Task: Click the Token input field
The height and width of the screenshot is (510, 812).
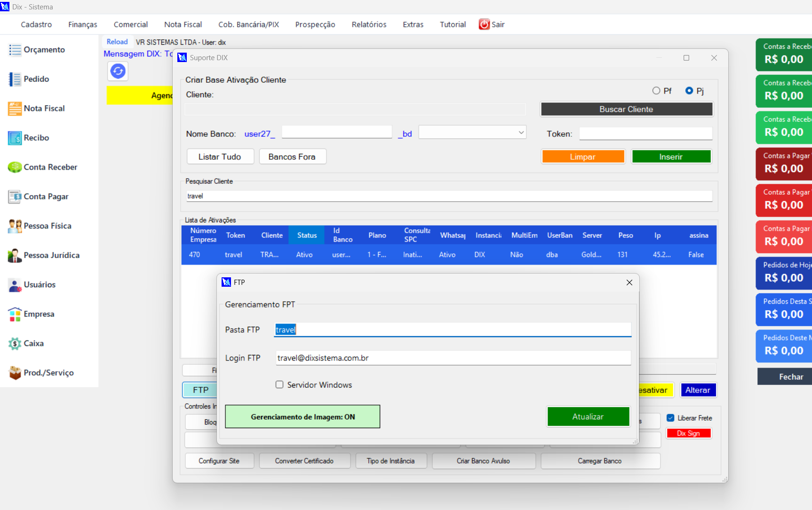Action: pos(645,133)
